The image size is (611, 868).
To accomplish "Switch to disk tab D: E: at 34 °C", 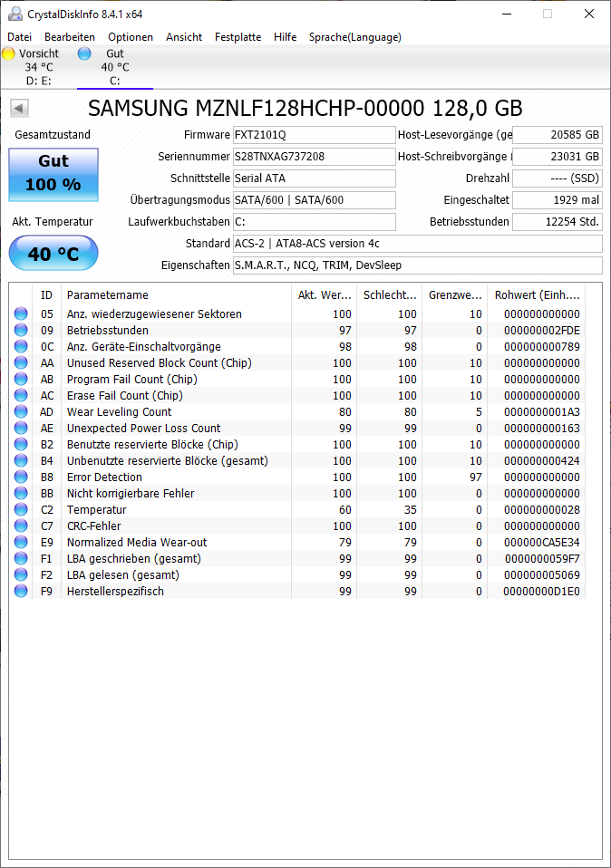I will coord(39,67).
